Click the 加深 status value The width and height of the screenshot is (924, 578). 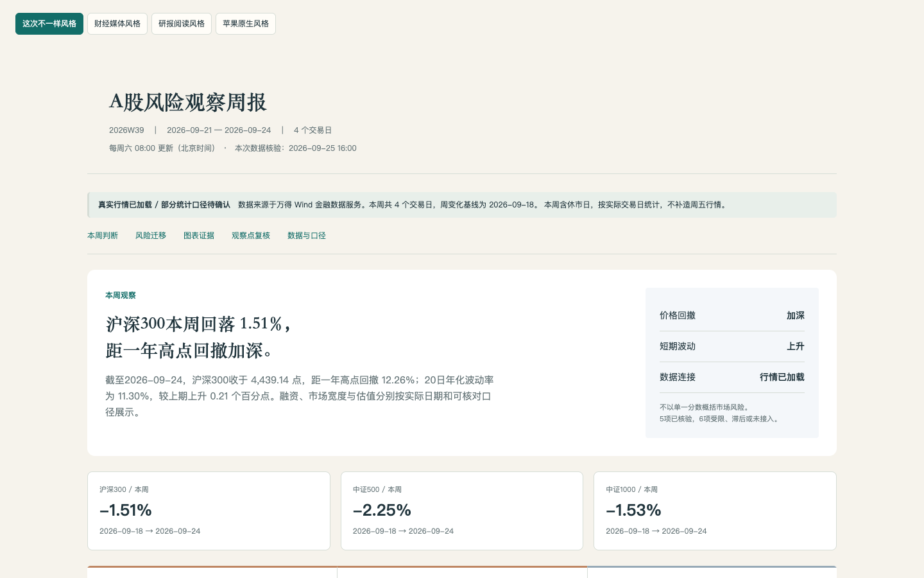click(796, 315)
